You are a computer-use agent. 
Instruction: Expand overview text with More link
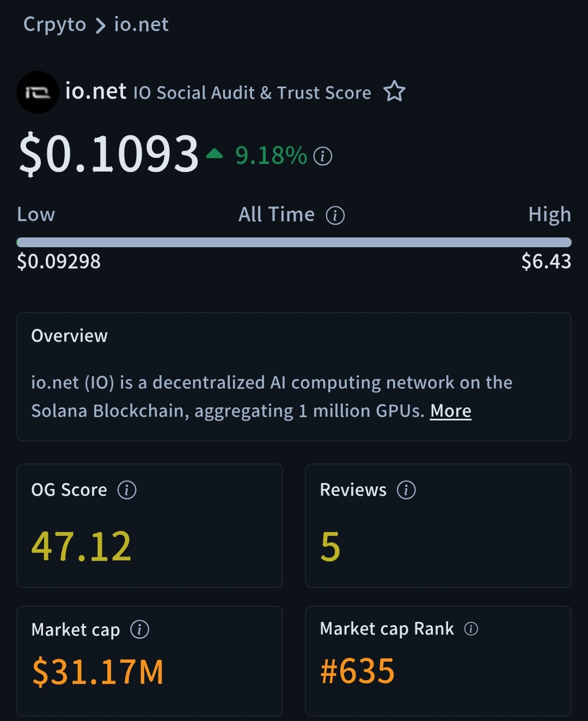coord(450,411)
